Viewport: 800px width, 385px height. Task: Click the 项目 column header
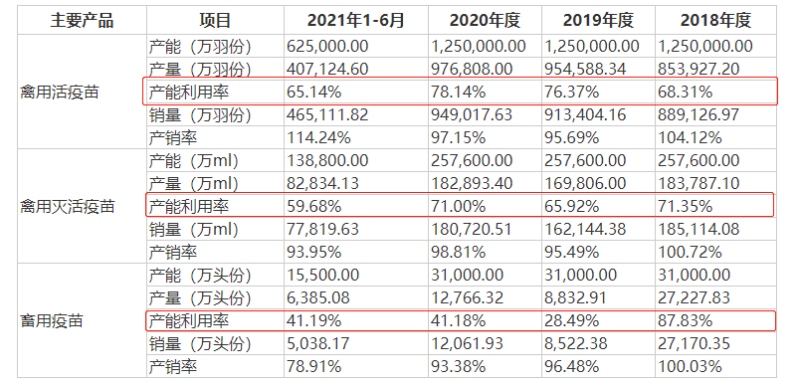215,20
